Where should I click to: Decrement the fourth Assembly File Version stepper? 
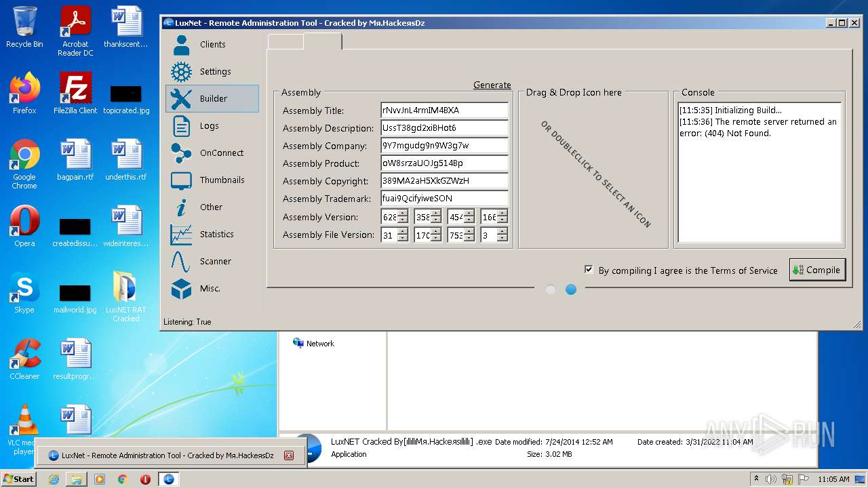pyautogui.click(x=502, y=238)
